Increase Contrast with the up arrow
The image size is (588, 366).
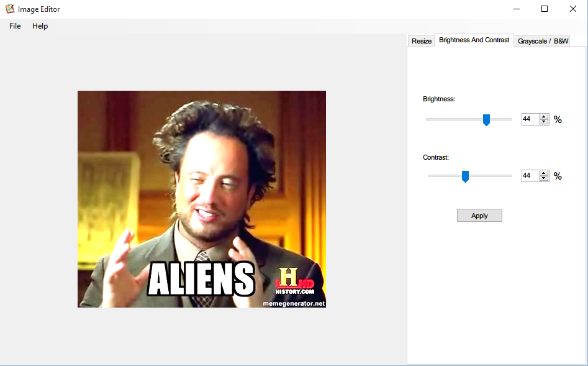point(544,173)
